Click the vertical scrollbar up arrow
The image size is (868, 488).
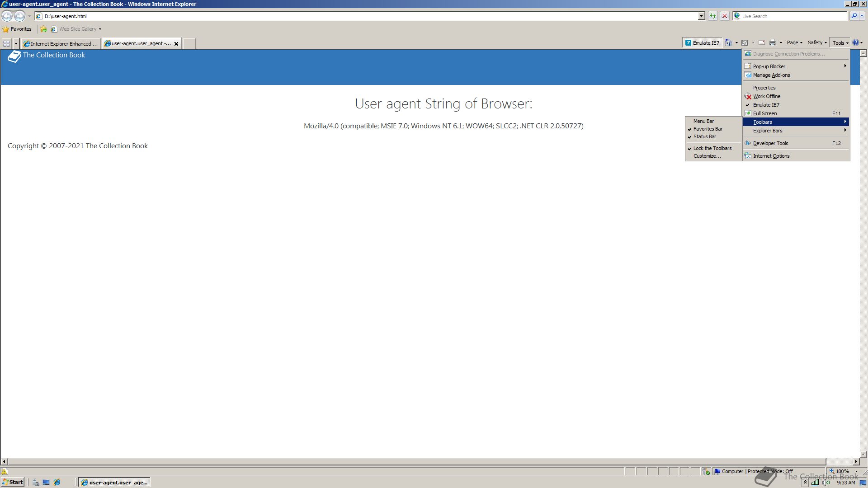863,53
